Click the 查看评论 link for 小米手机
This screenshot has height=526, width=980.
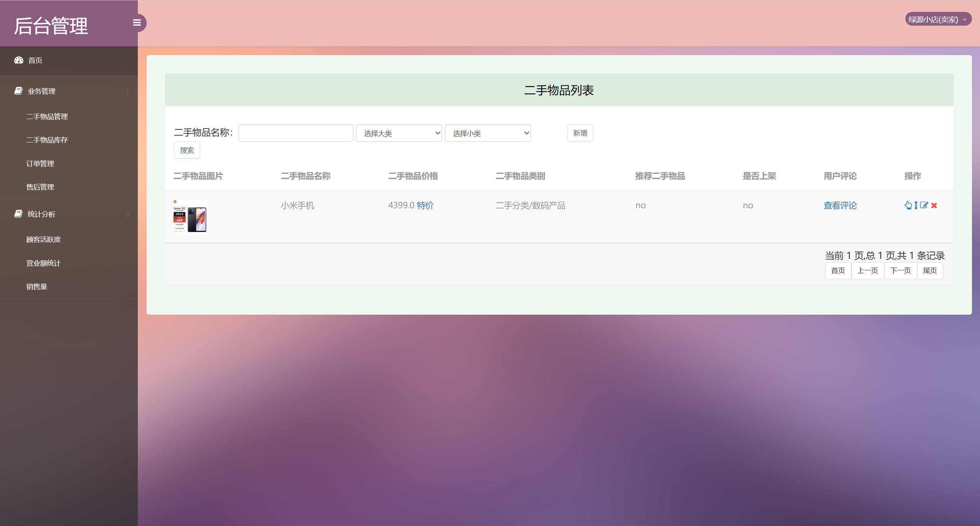tap(840, 205)
